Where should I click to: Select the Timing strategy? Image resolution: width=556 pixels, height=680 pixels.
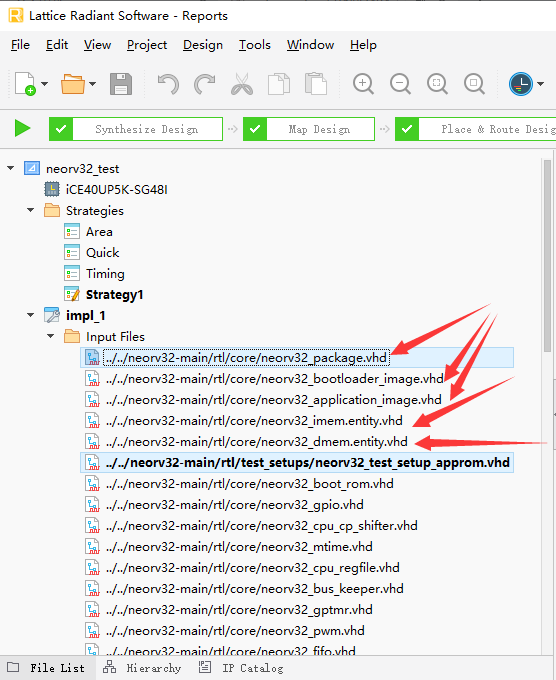click(105, 274)
